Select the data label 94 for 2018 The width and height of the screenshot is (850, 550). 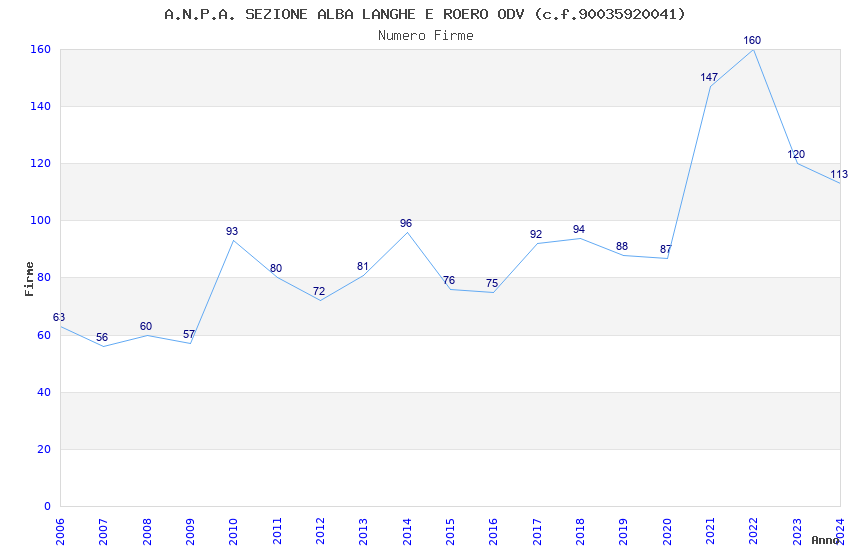point(579,229)
